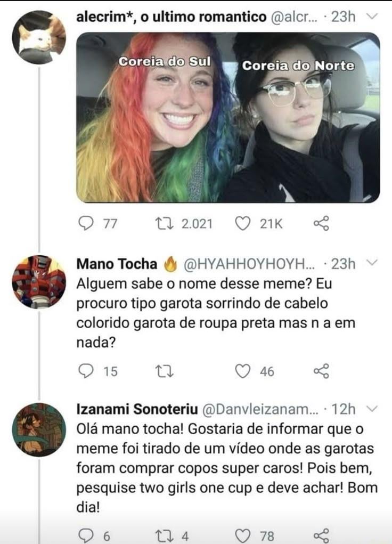Like alecrim's tweet with 21K likes
Image resolution: width=392 pixels, height=544 pixels.
pos(243,224)
